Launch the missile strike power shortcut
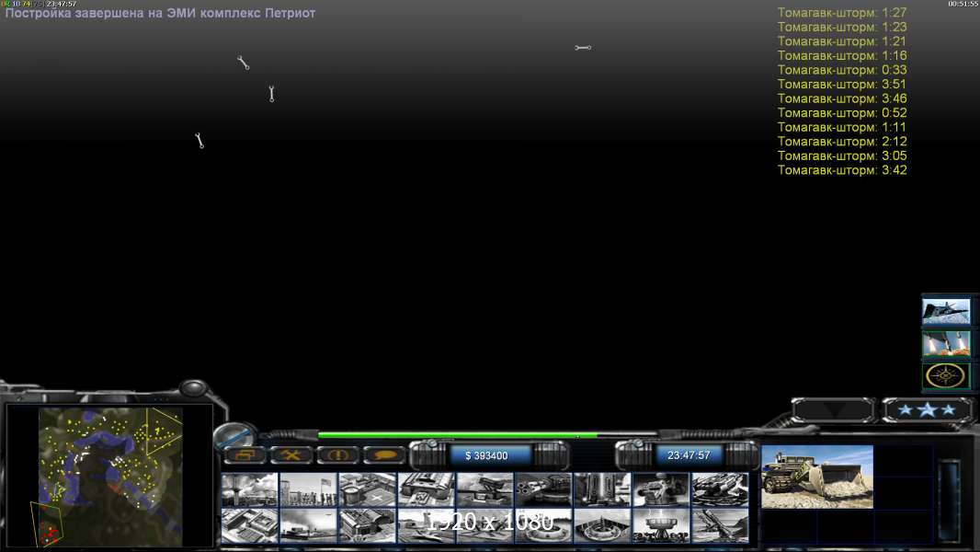The image size is (980, 552). [946, 344]
